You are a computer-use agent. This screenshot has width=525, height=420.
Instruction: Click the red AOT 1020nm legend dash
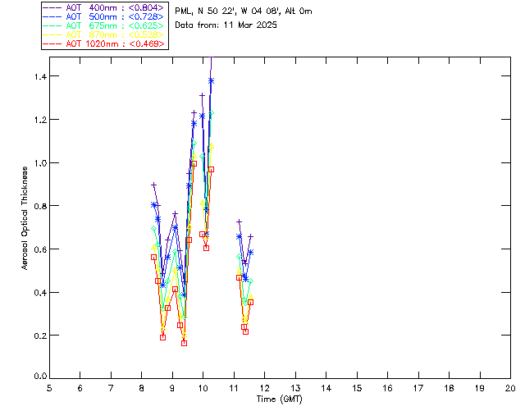(x=52, y=43)
